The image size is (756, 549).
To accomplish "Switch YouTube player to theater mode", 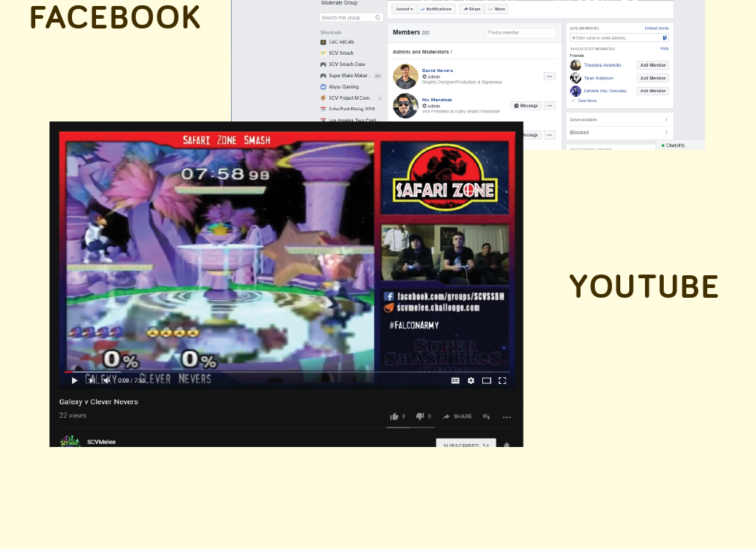I will coord(487,380).
